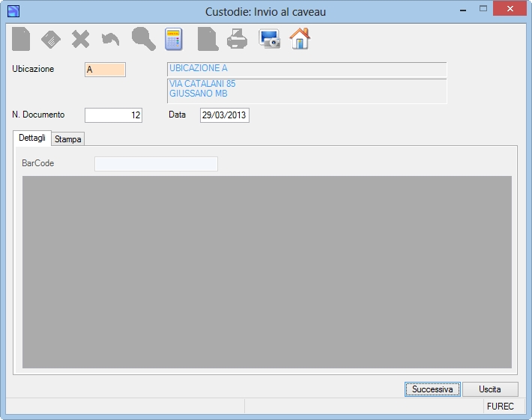Image resolution: width=532 pixels, height=420 pixels.
Task: Click the magnifying glass search icon
Action: (x=144, y=40)
